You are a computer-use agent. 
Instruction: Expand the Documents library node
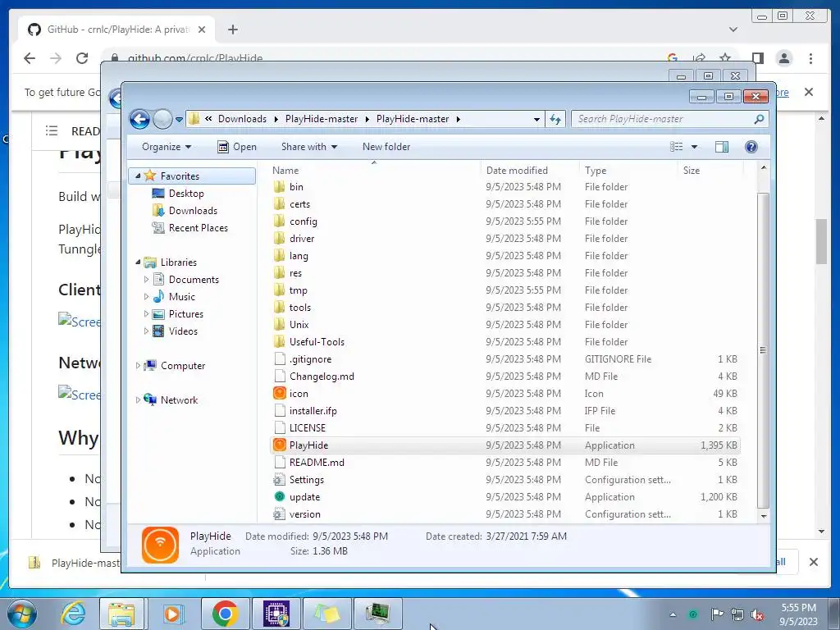click(146, 279)
